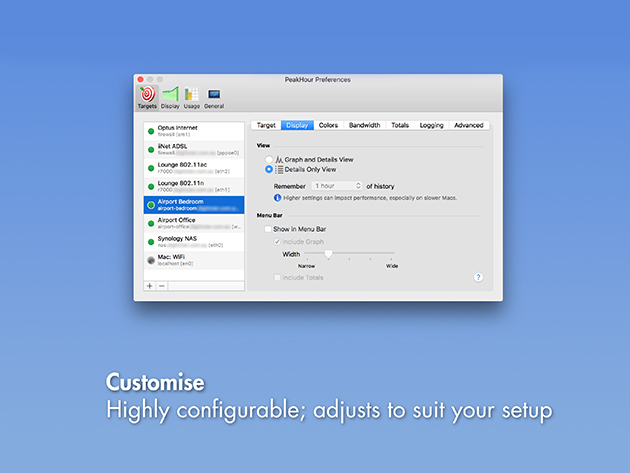Select Details Only View option
This screenshot has width=630, height=473.
(x=268, y=170)
